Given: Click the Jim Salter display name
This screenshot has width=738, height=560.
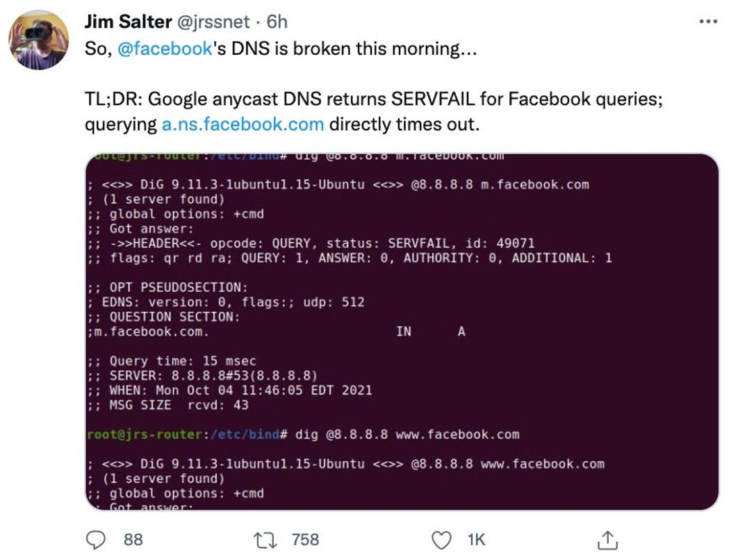Looking at the screenshot, I should coord(128,22).
